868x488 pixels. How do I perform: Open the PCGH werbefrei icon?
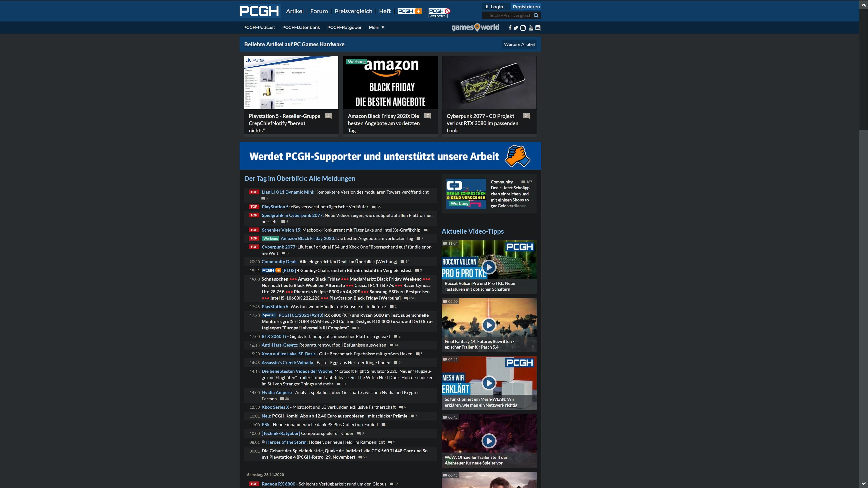(439, 13)
